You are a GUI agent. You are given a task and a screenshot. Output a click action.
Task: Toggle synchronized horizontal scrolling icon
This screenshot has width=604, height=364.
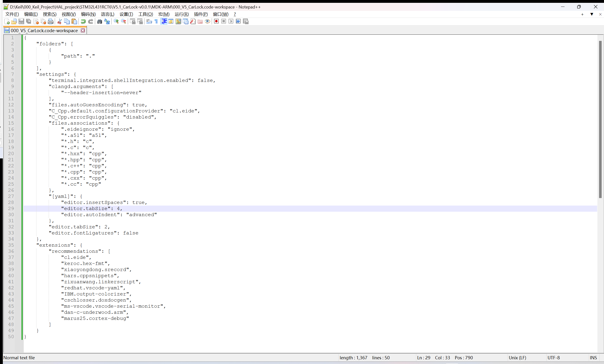(x=140, y=22)
